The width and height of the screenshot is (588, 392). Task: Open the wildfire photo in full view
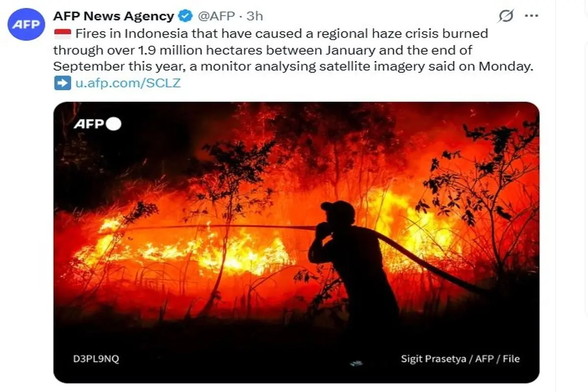tap(296, 242)
